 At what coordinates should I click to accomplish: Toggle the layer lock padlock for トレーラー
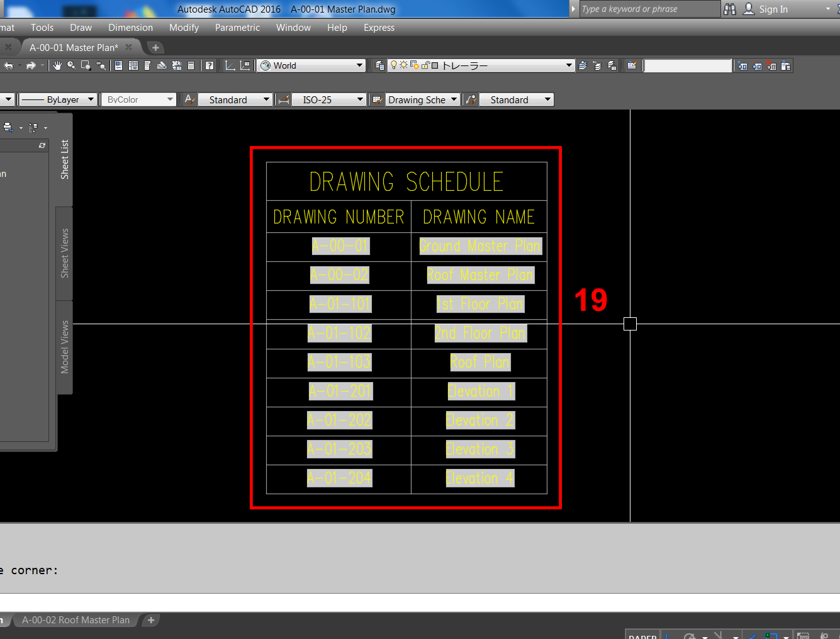pyautogui.click(x=424, y=65)
